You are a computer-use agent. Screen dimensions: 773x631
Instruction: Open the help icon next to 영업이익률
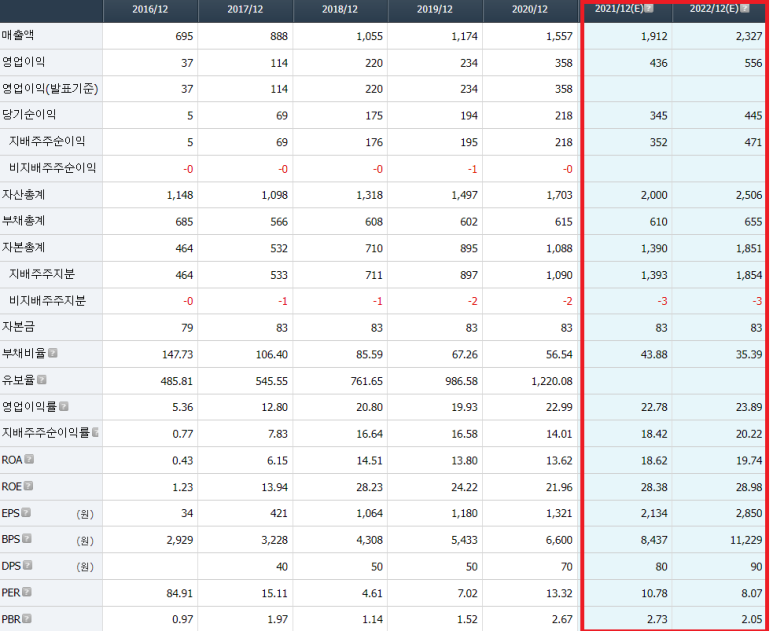coord(64,406)
